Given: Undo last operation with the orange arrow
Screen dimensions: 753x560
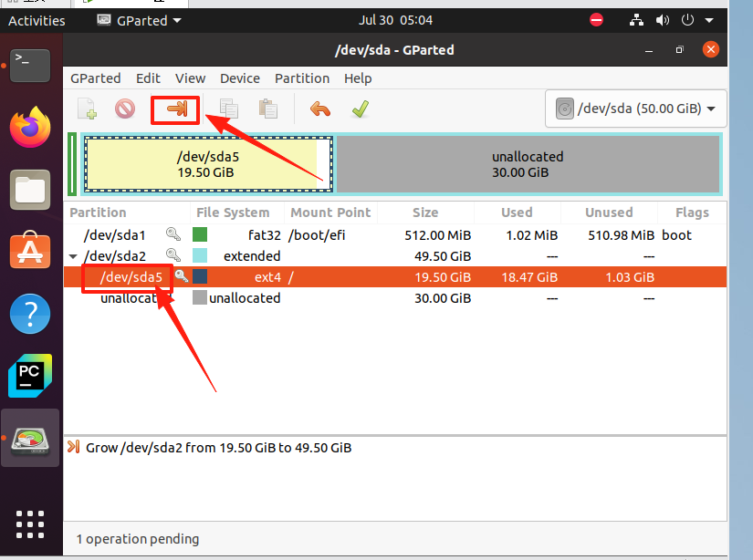Looking at the screenshot, I should click(x=320, y=109).
